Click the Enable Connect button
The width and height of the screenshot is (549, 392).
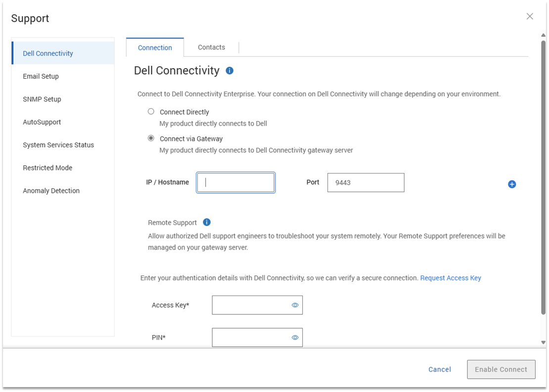tap(501, 369)
